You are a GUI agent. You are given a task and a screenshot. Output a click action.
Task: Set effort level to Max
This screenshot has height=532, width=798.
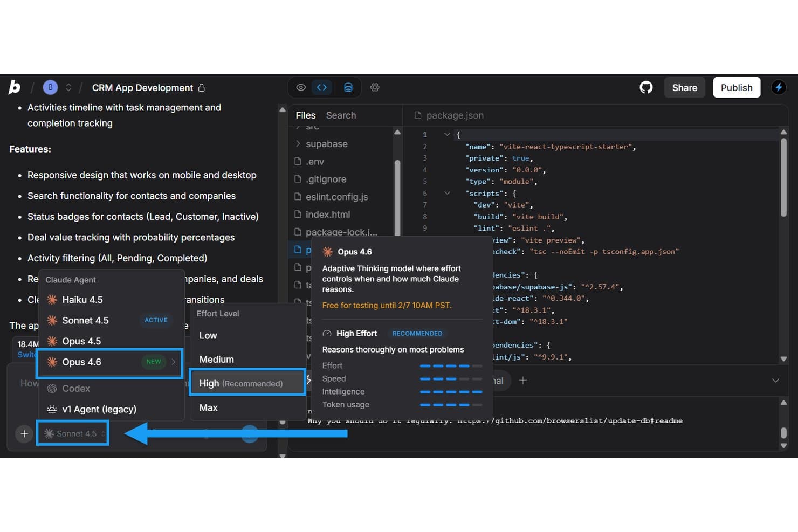coord(248,408)
